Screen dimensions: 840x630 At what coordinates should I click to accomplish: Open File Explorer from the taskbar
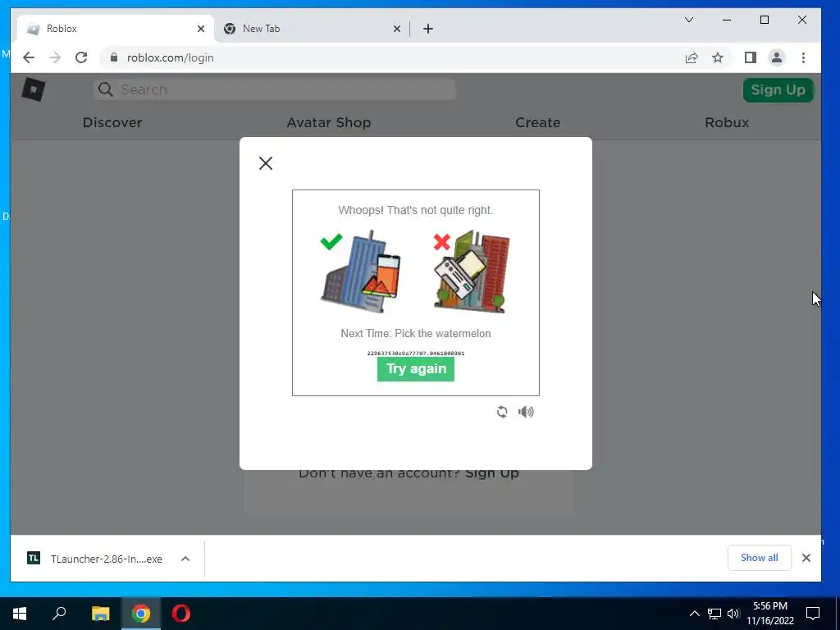coord(100,614)
